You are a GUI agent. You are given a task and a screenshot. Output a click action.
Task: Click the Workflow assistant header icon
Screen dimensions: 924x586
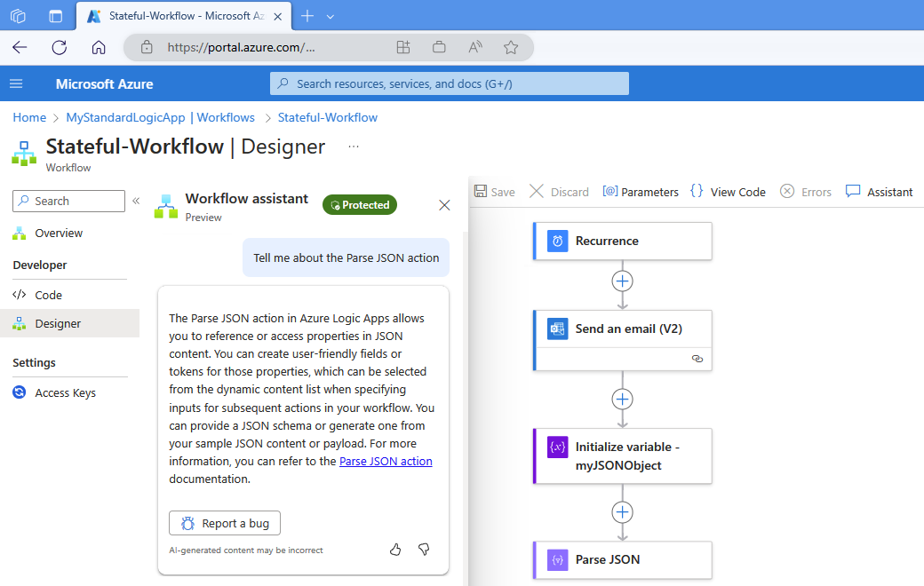click(x=166, y=207)
